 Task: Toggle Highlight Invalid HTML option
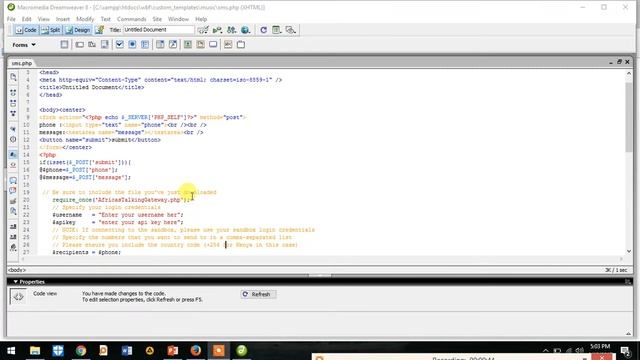click(x=13, y=165)
